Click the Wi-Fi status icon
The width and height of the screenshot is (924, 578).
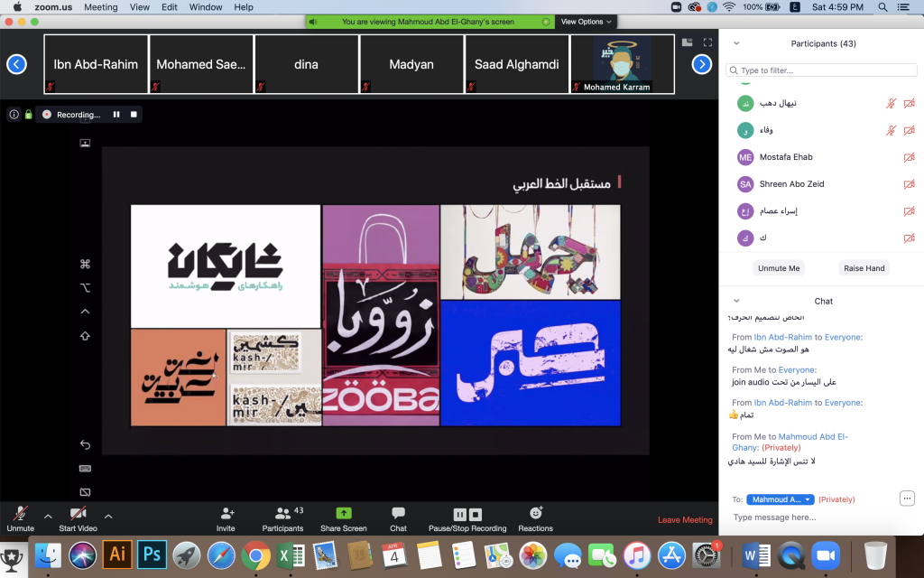click(729, 7)
